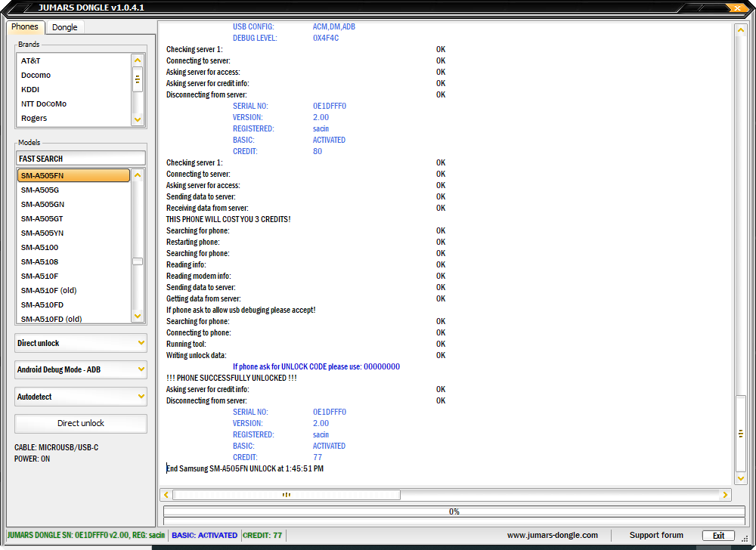The width and height of the screenshot is (756, 550).
Task: Open the Direct unlock operation dropdown
Action: (81, 343)
